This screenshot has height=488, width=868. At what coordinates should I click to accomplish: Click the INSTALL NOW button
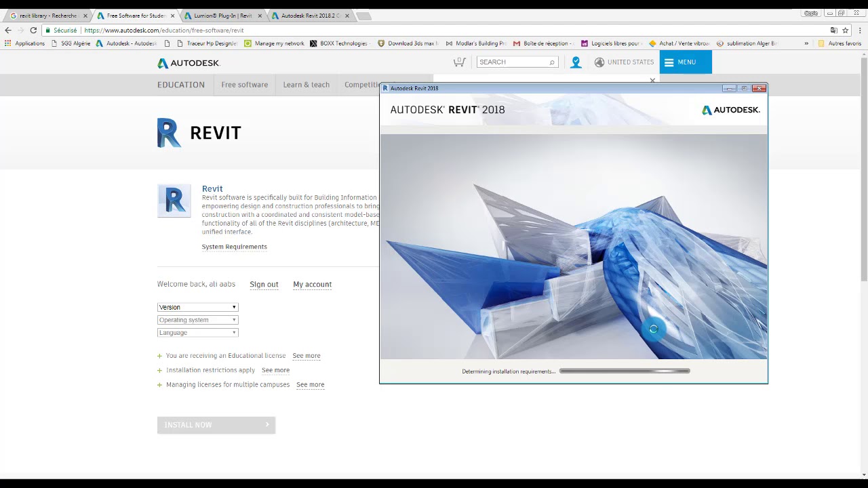pos(216,425)
